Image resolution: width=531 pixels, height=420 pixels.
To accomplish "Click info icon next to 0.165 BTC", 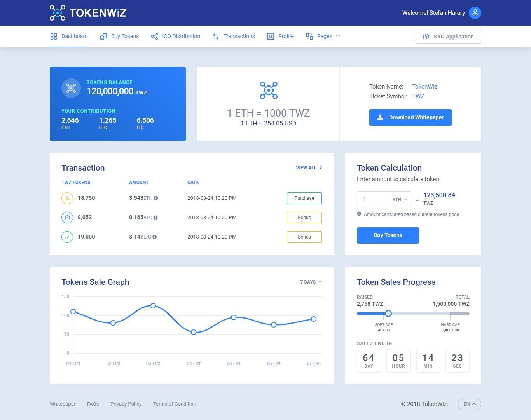I will [155, 218].
